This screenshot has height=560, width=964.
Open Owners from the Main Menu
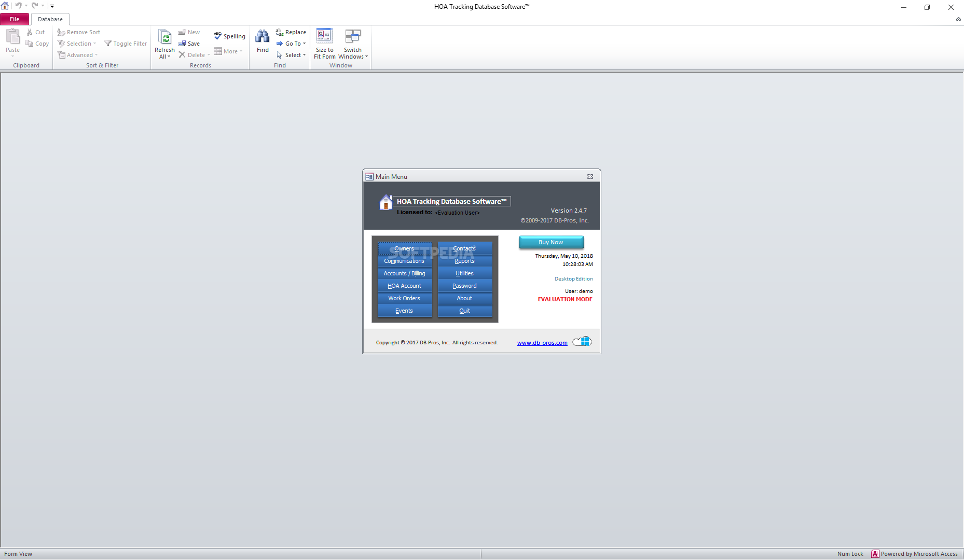click(x=405, y=248)
